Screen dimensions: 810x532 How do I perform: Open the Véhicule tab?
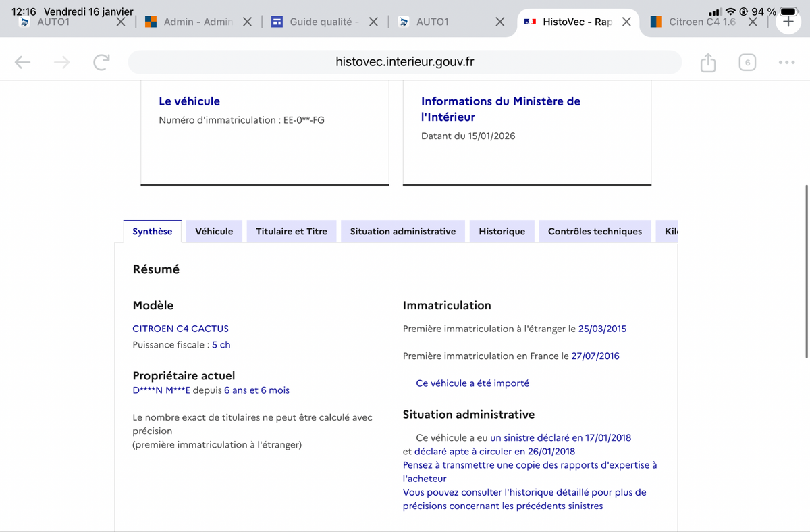[214, 231]
